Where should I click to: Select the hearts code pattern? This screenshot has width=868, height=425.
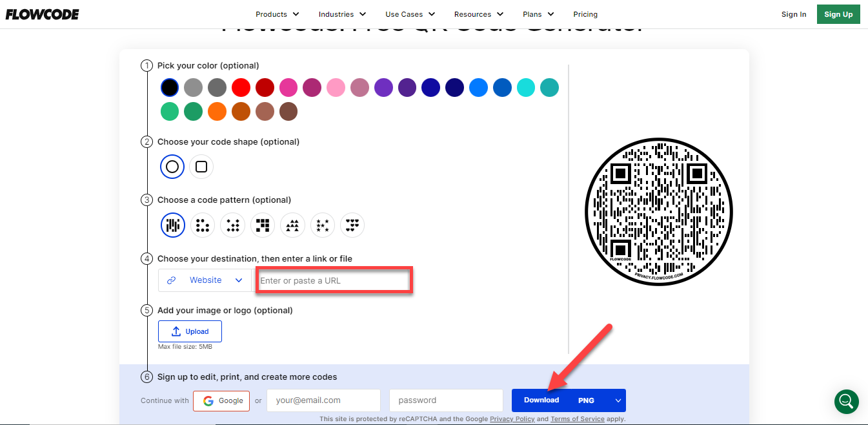[x=352, y=225]
